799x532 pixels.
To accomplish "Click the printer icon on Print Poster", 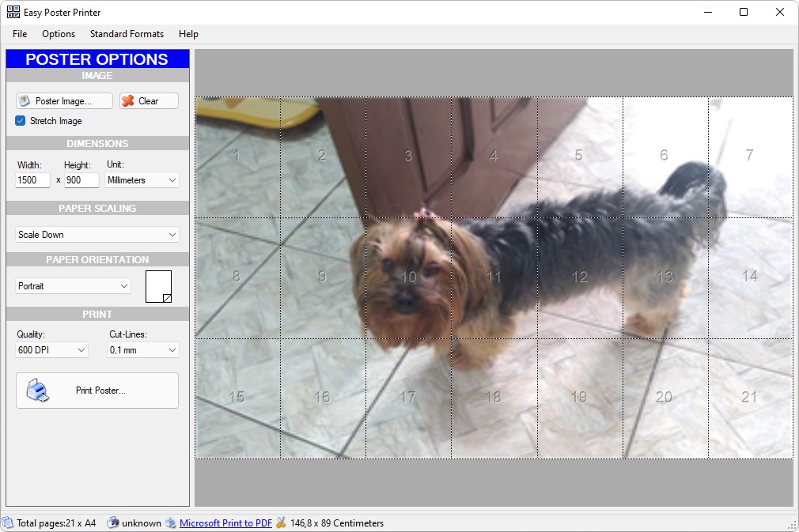I will click(x=38, y=391).
